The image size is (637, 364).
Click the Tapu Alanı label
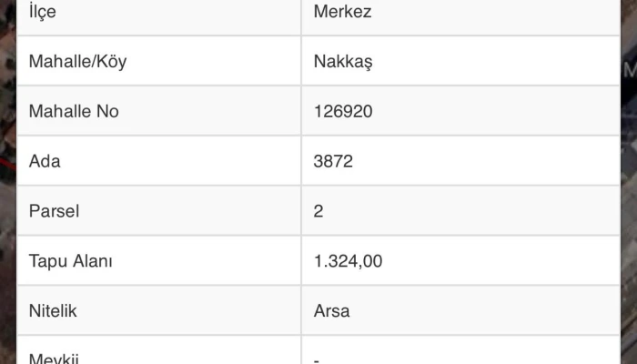point(71,261)
